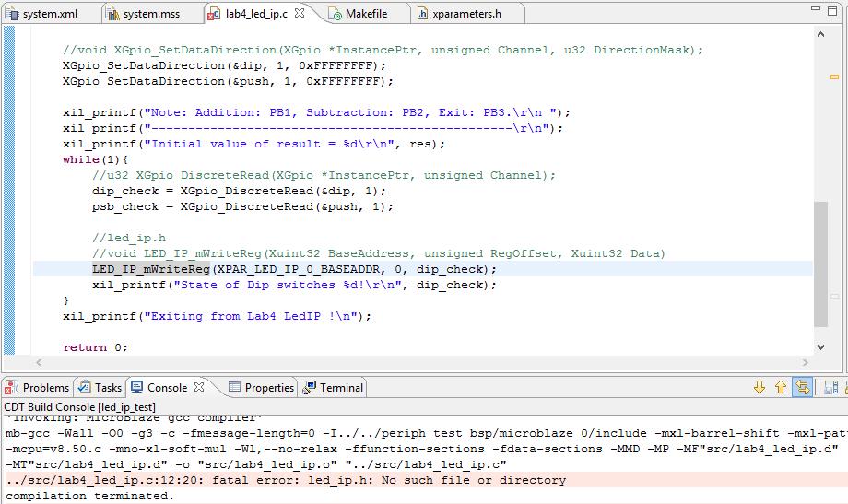The height and width of the screenshot is (504, 848).
Task: Click the 'return 0;' line
Action: coord(95,347)
